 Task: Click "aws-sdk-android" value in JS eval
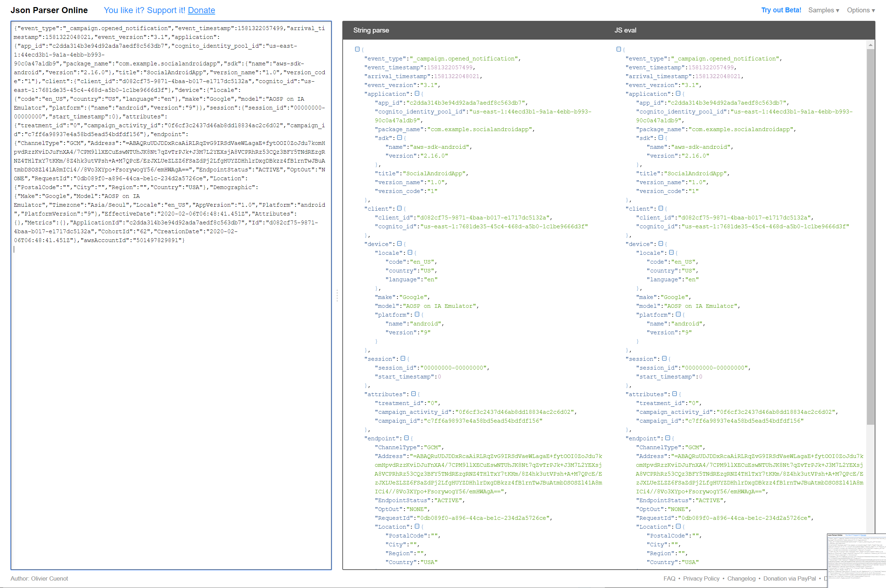(x=701, y=147)
